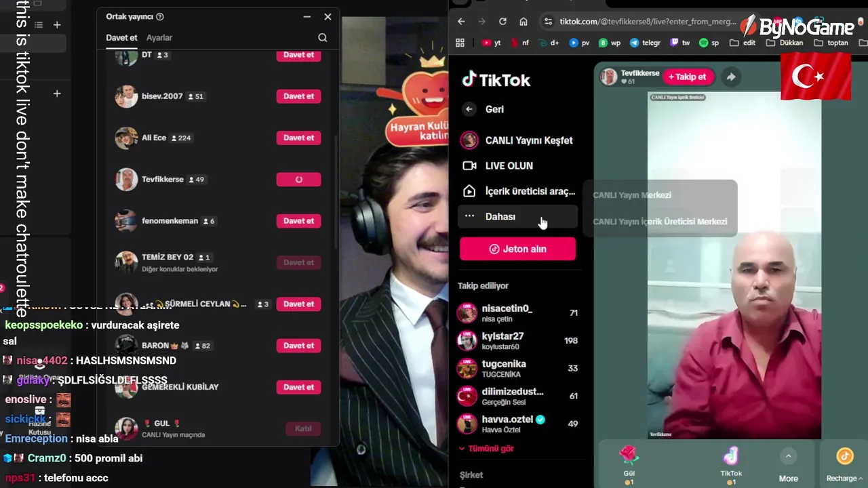Image resolution: width=868 pixels, height=488 pixels.
Task: Click the upper plus icon beside list icon
Action: (x=57, y=25)
